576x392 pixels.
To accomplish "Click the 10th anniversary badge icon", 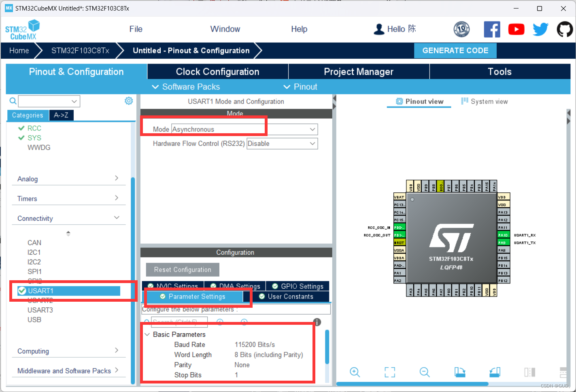I will tap(461, 29).
